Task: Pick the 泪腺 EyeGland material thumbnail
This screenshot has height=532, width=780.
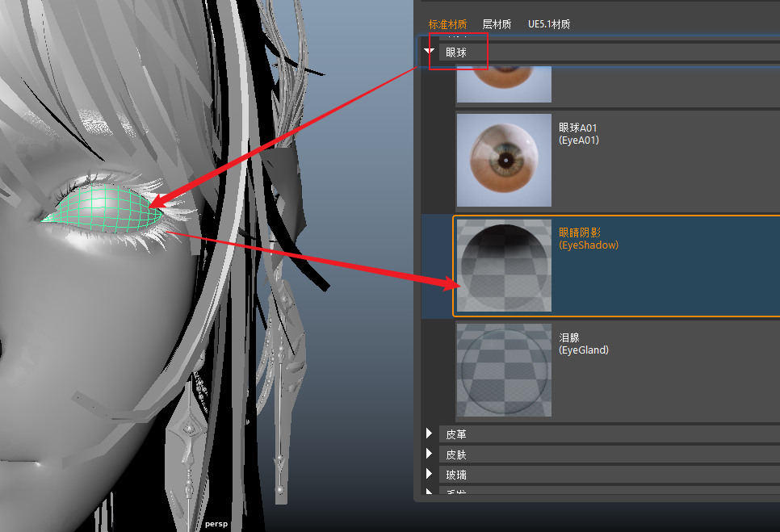Action: [x=504, y=370]
